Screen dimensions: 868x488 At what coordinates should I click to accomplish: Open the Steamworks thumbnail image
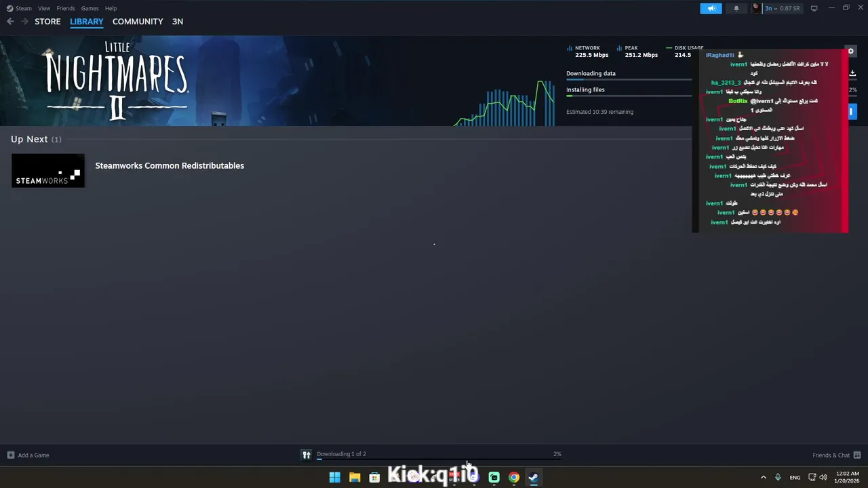[x=48, y=170]
